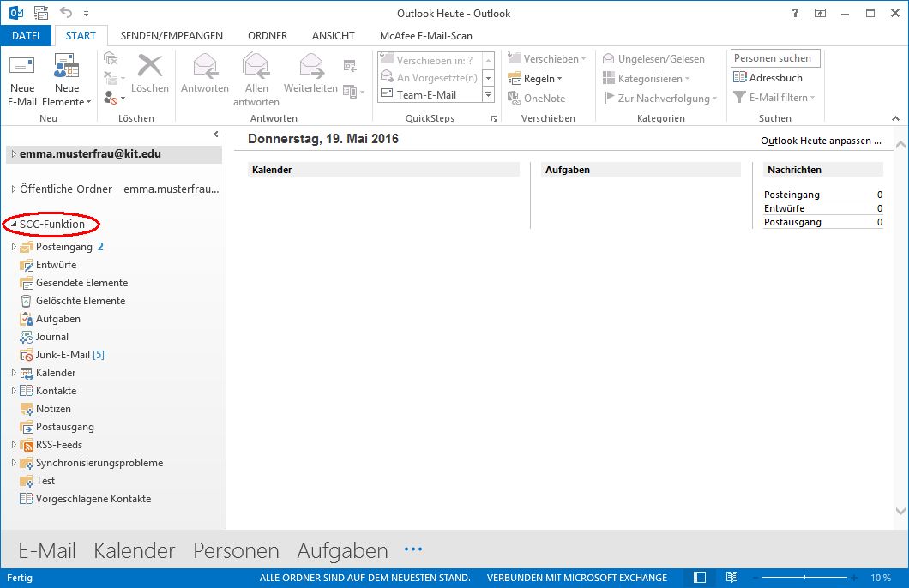
Task: Switch to reading view in the status bar
Action: pos(731,578)
